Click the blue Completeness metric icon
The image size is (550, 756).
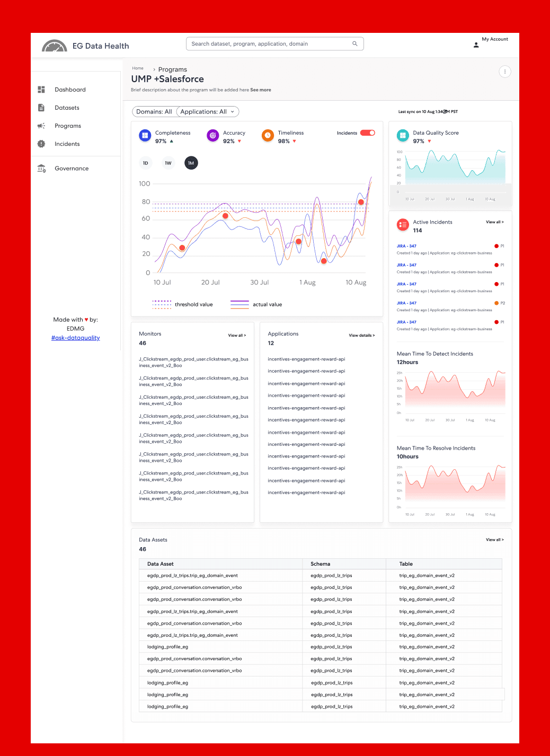coord(145,136)
